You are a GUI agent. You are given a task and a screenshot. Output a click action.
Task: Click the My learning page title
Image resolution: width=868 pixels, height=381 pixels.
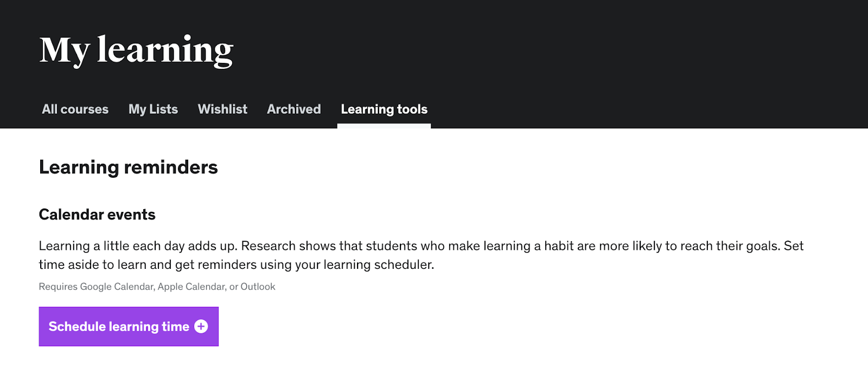(x=136, y=50)
